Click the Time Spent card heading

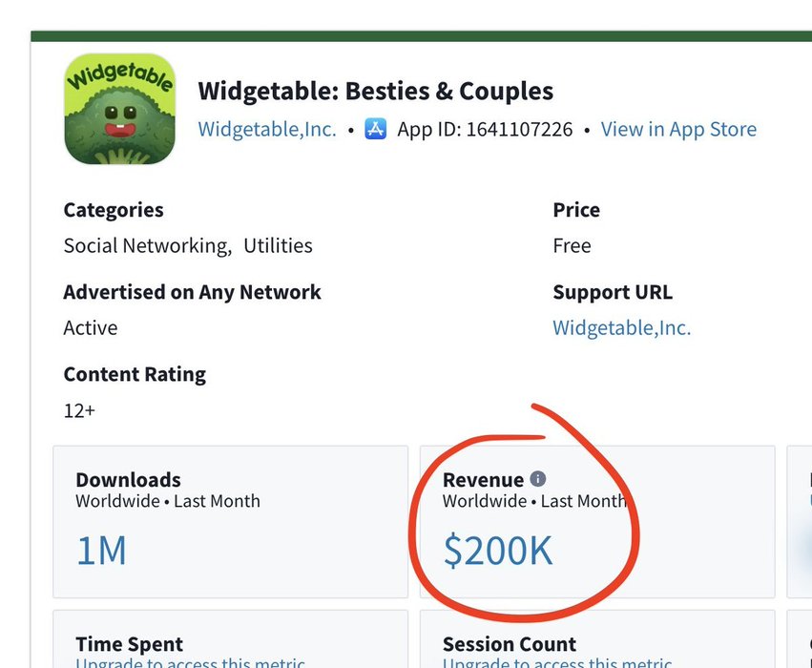(129, 645)
